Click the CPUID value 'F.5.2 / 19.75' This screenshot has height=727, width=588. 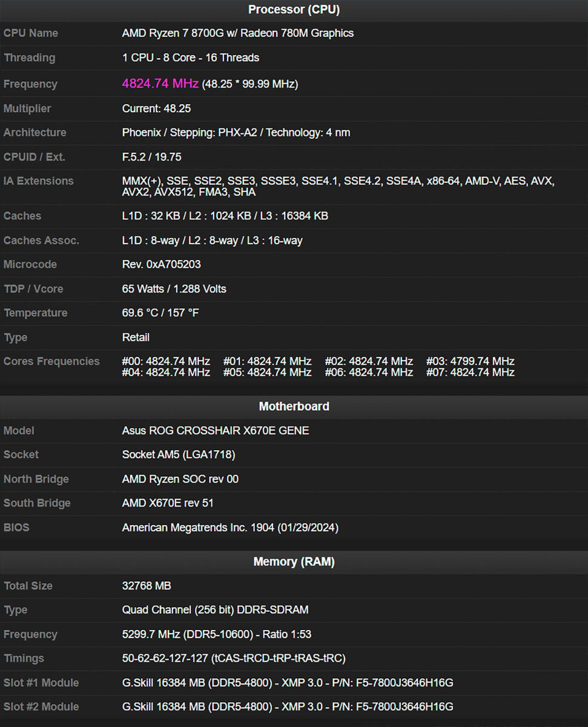coord(152,157)
